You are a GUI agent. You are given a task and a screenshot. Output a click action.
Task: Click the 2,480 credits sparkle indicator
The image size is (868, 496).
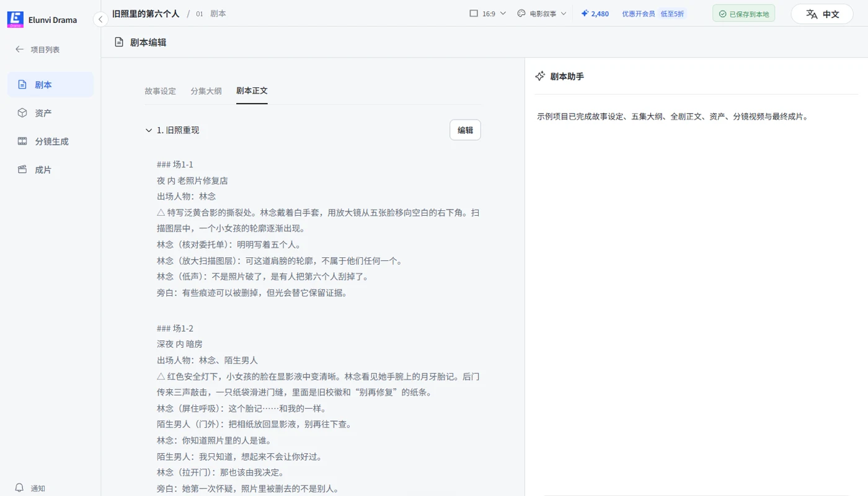(595, 14)
